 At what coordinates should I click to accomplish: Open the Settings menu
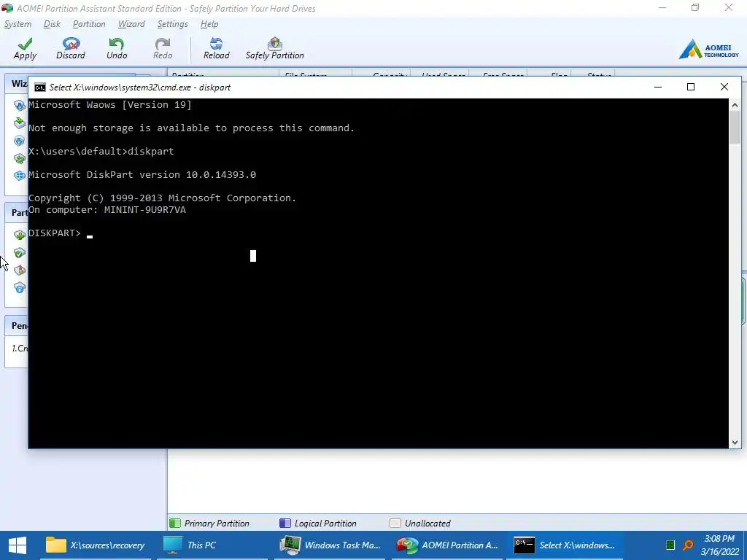pyautogui.click(x=172, y=24)
